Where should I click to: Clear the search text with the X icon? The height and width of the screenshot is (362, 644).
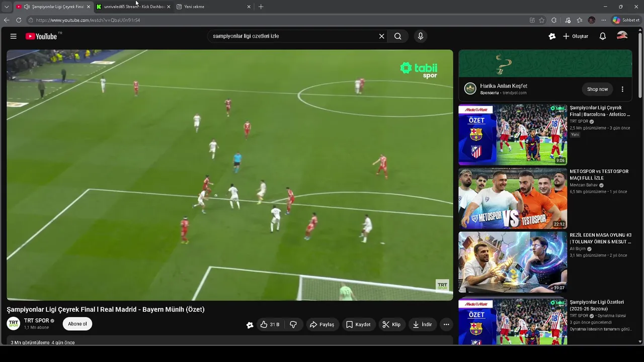(x=381, y=36)
